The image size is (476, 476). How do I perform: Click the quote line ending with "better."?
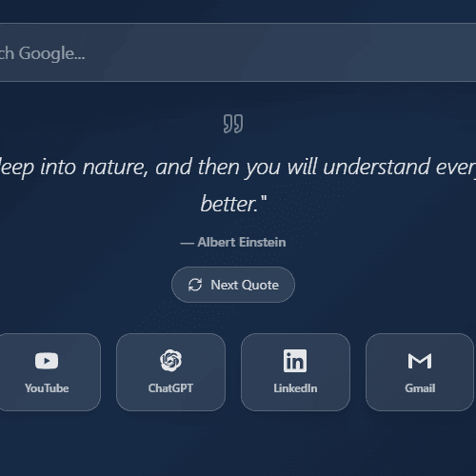click(x=233, y=204)
